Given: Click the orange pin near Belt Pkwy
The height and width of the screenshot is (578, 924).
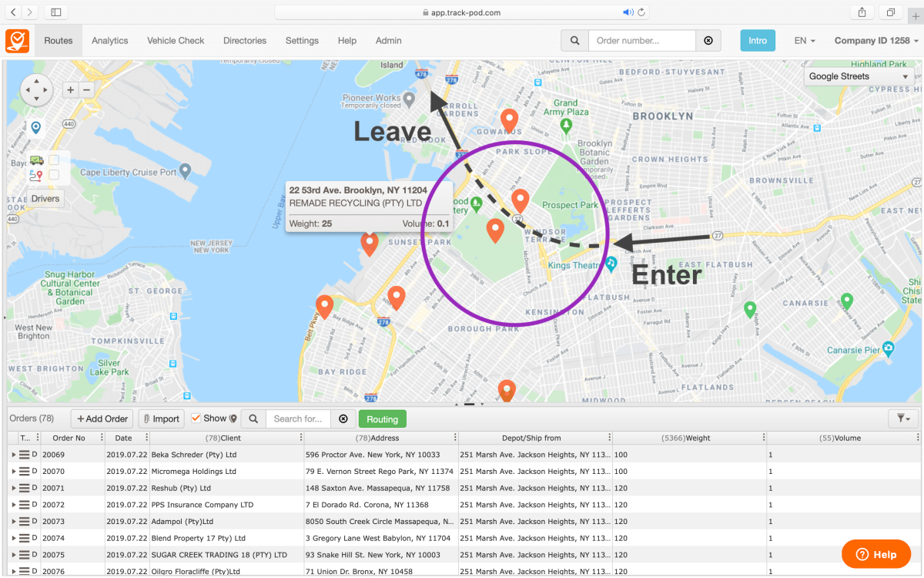Looking at the screenshot, I should click(324, 307).
